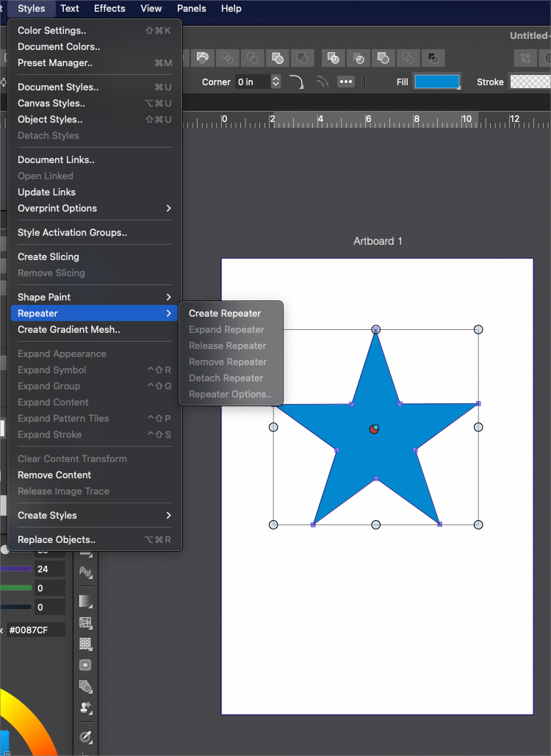Screen dimensions: 551x756
Task: Click the hex color field #0087CF
Action: coord(35,630)
